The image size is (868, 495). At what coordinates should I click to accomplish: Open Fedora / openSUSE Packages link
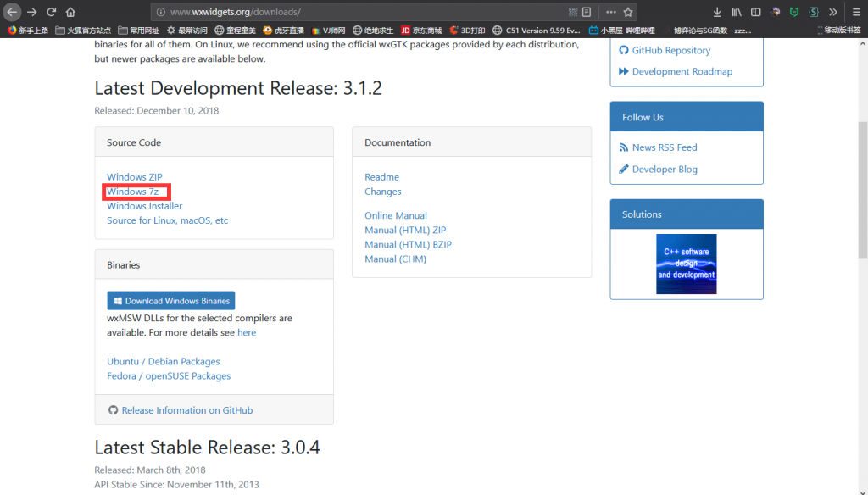pos(169,375)
